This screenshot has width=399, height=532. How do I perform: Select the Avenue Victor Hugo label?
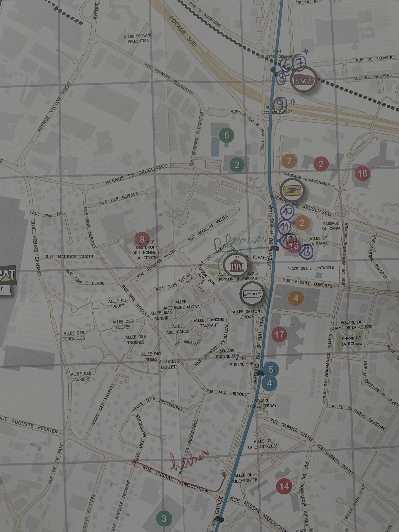54,108
